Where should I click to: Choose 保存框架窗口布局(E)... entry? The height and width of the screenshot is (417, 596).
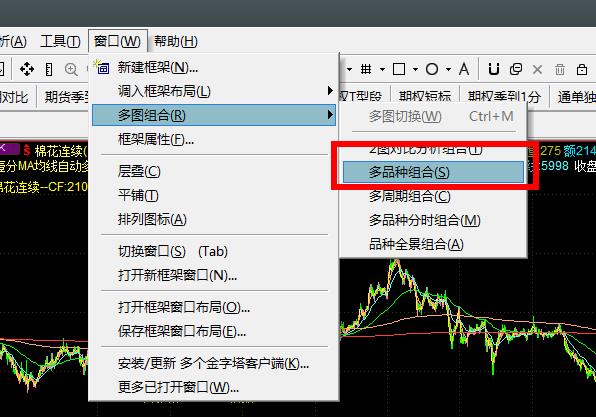pos(214,331)
